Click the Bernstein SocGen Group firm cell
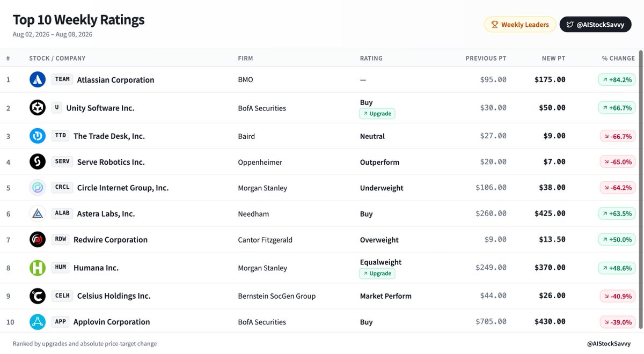This screenshot has width=644, height=354. tap(277, 296)
